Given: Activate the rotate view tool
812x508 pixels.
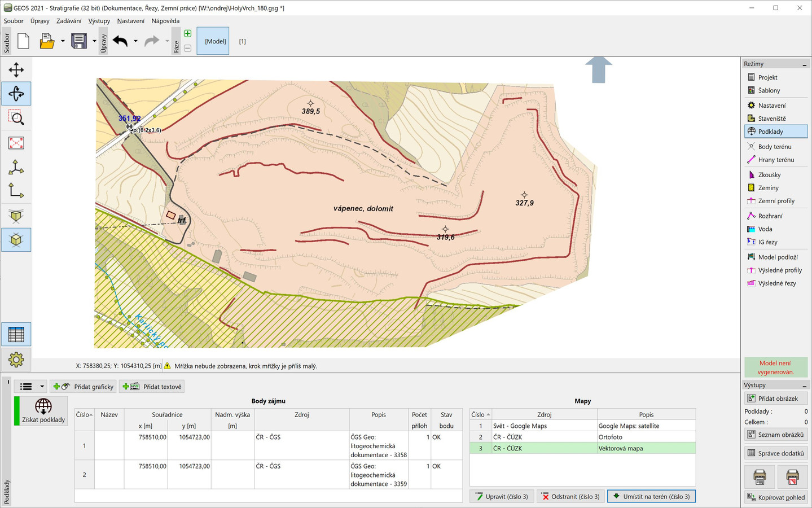Looking at the screenshot, I should click(x=16, y=94).
